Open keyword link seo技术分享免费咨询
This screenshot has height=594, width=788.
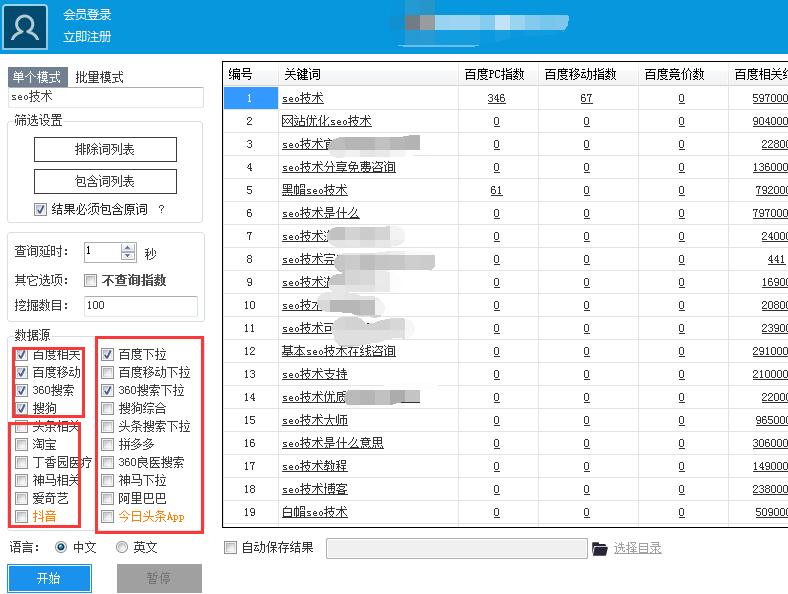pyautogui.click(x=339, y=167)
